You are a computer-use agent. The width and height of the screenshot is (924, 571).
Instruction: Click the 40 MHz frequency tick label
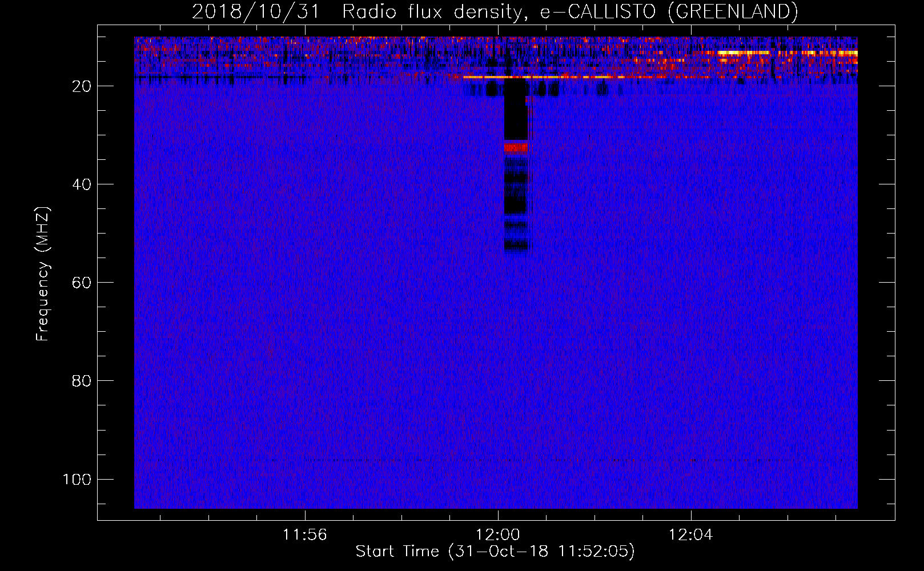82,184
